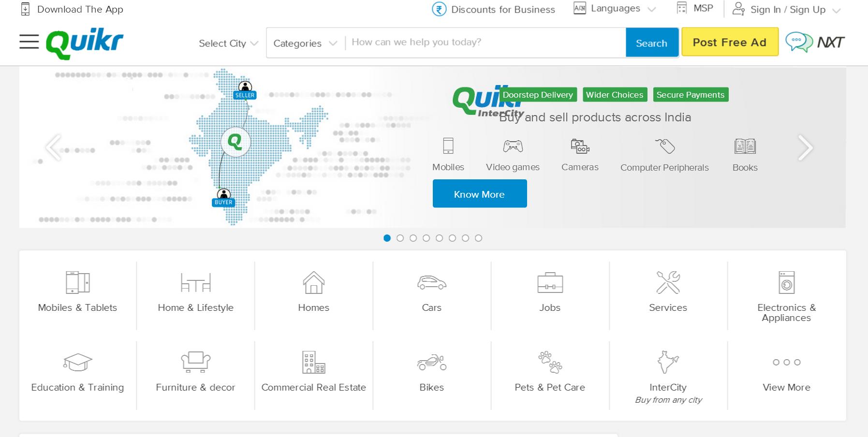Screen dimensions: 868x437
Task: Open the Cars category icon
Action: [431, 282]
